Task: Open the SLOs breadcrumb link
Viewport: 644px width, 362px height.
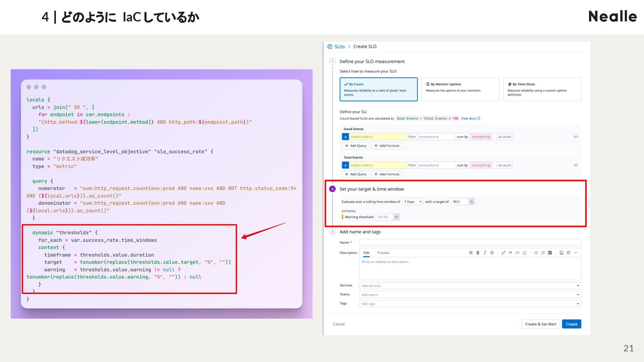Action: click(339, 46)
